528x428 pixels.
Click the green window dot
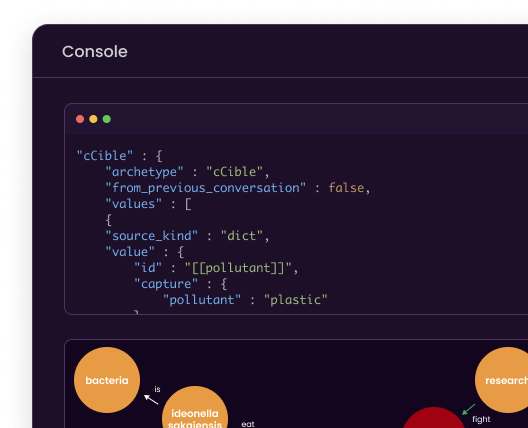[107, 119]
